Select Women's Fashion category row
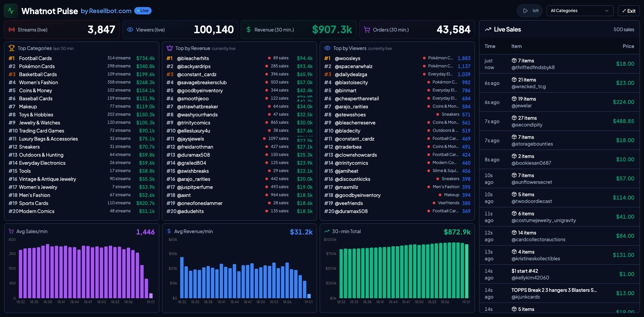The width and height of the screenshot is (644, 317). 82,82
